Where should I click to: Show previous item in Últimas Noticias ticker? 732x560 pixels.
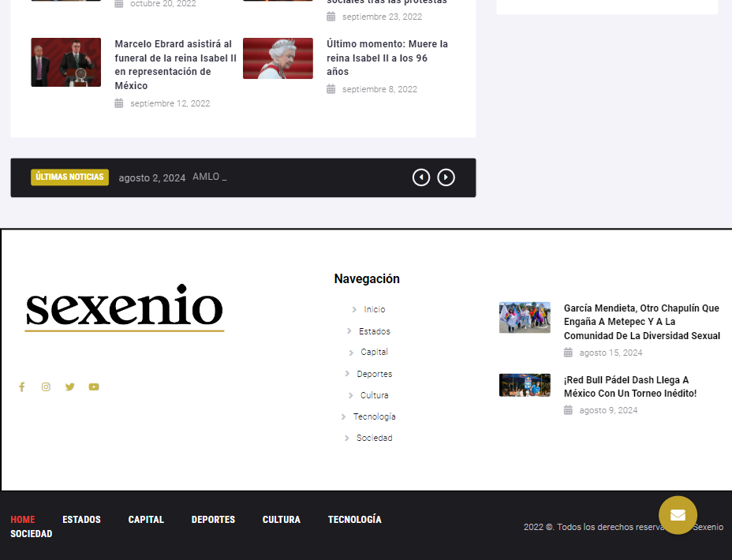coord(421,177)
